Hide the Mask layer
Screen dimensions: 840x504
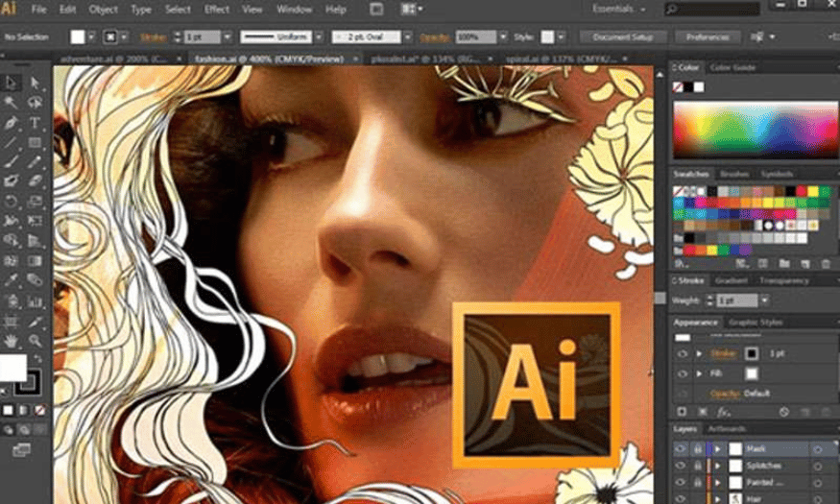(x=681, y=449)
